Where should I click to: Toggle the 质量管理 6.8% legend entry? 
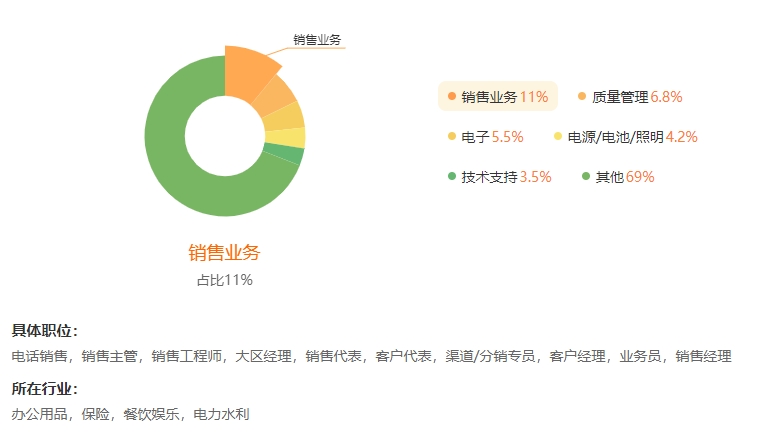click(630, 96)
